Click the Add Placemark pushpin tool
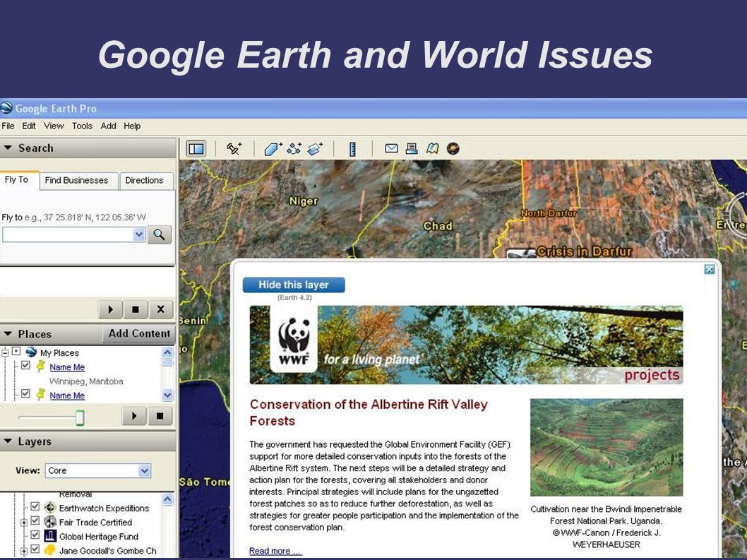This screenshot has width=747, height=560. click(x=234, y=149)
